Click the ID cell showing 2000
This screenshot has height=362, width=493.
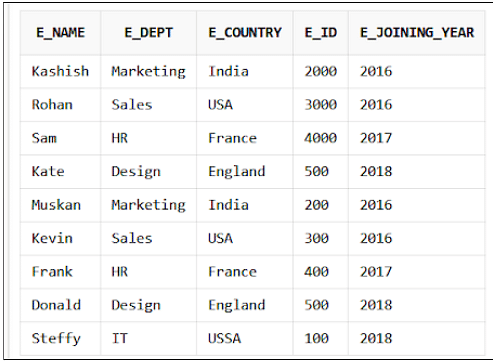click(321, 72)
